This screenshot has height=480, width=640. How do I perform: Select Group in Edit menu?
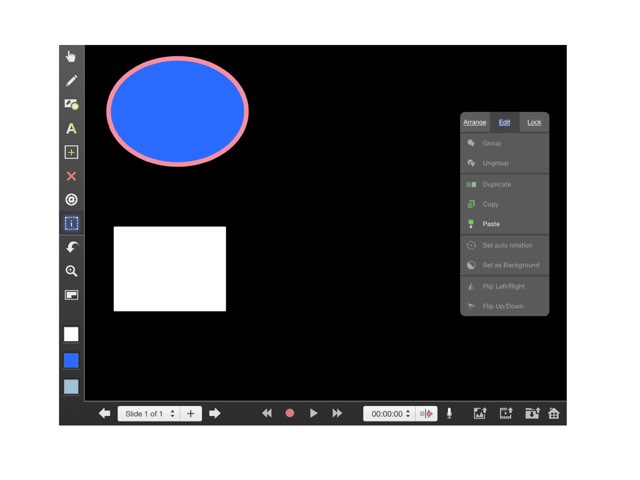click(x=504, y=143)
